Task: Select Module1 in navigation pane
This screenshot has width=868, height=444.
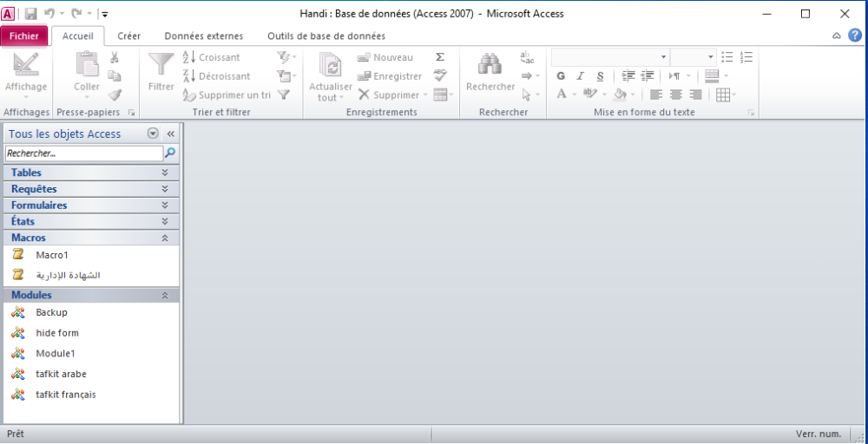Action: [x=91, y=353]
